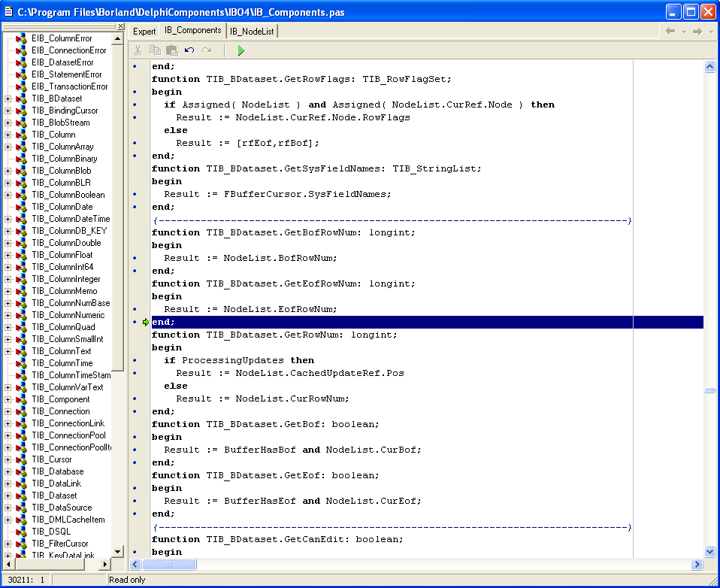Click the 'Read only' status bar text
The height and width of the screenshot is (588, 720).
127,580
